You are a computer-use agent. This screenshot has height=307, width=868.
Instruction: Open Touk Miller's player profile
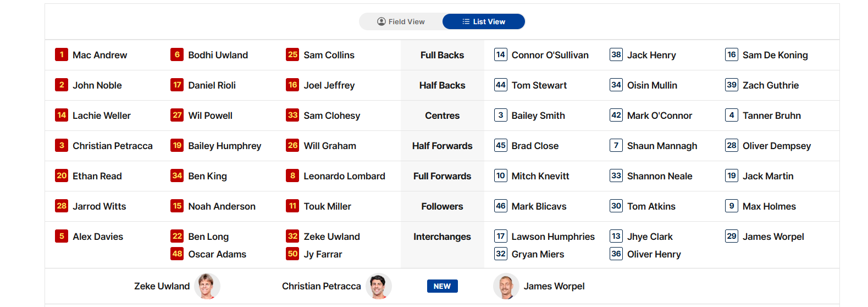coord(327,206)
